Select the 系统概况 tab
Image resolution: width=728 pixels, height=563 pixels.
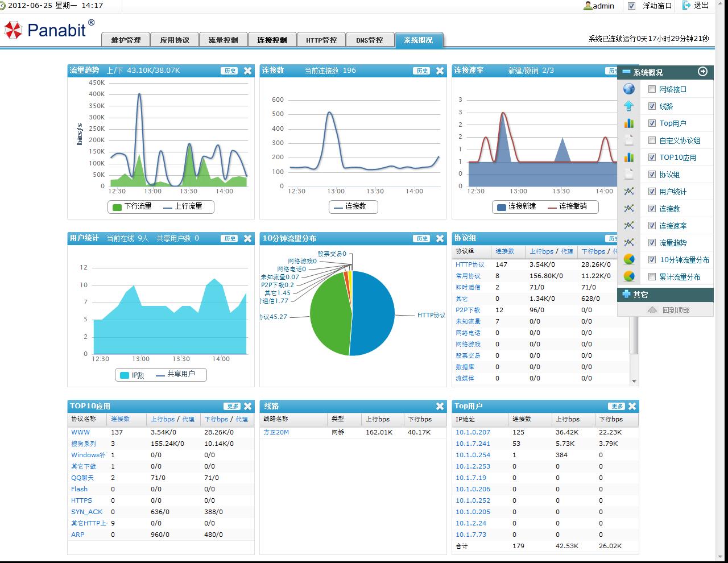click(x=419, y=40)
